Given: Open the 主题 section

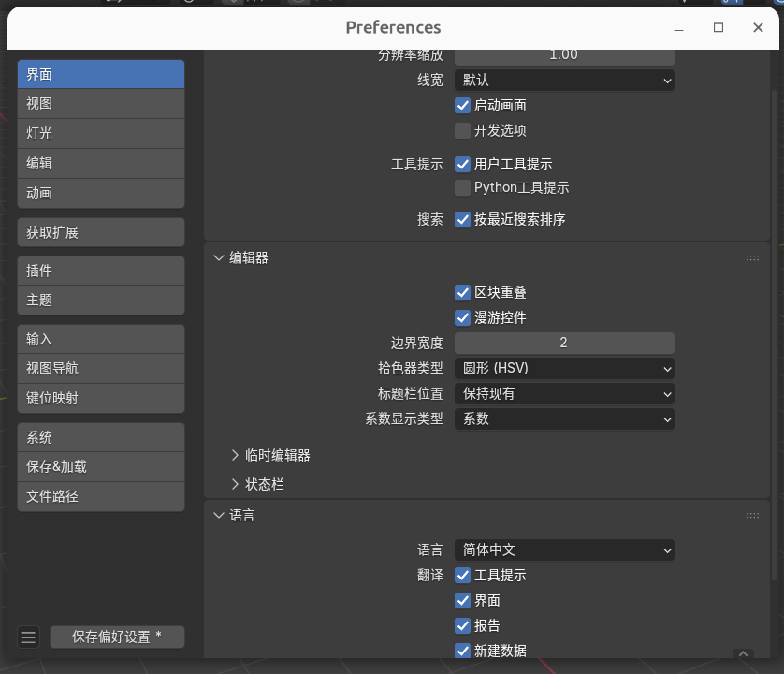Looking at the screenshot, I should (101, 300).
